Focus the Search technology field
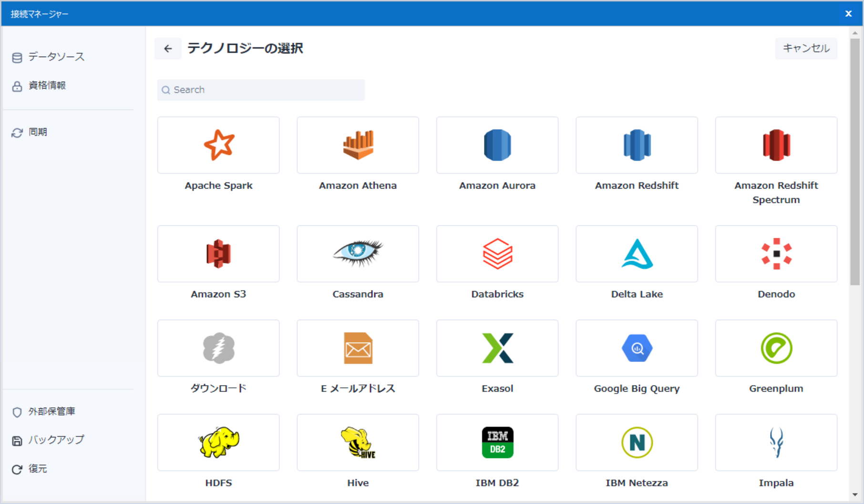Screen dimensions: 864x504 point(261,90)
